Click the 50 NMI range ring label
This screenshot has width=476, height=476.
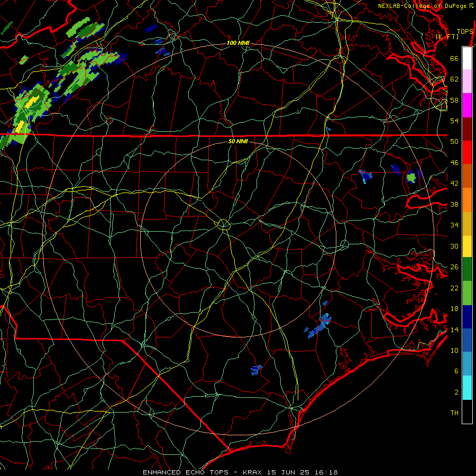click(238, 141)
